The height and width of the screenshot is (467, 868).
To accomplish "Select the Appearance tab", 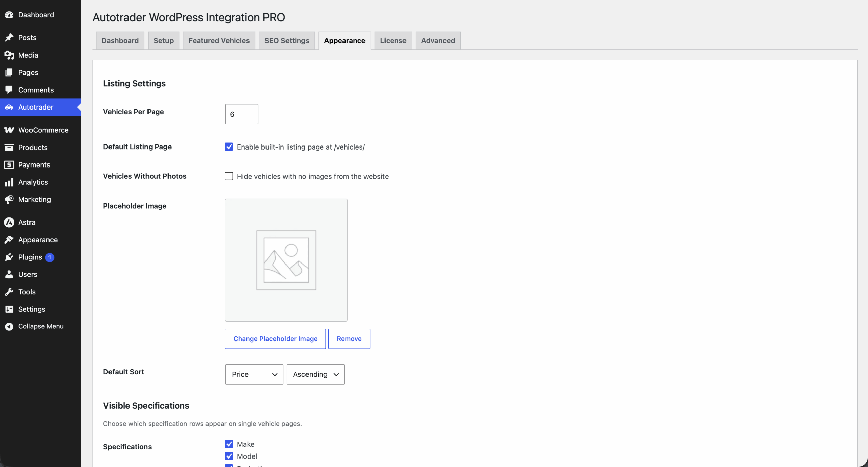I will pos(345,41).
